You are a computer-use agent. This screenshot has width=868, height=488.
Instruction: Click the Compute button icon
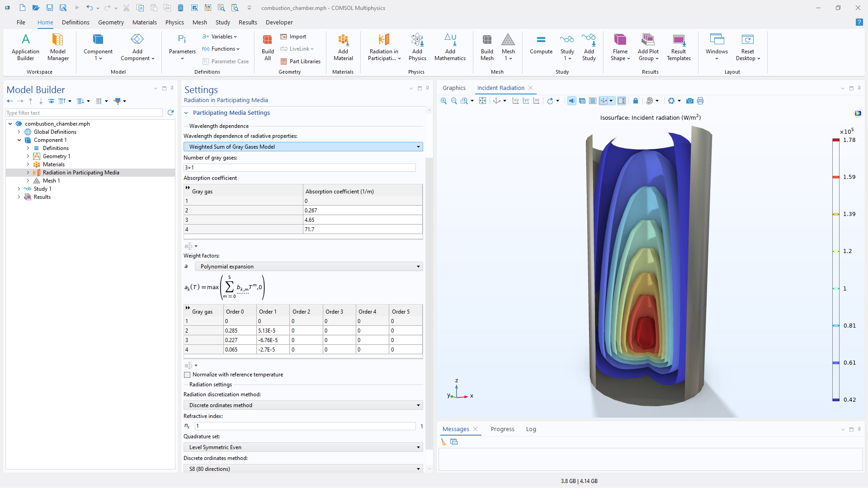pyautogui.click(x=541, y=47)
